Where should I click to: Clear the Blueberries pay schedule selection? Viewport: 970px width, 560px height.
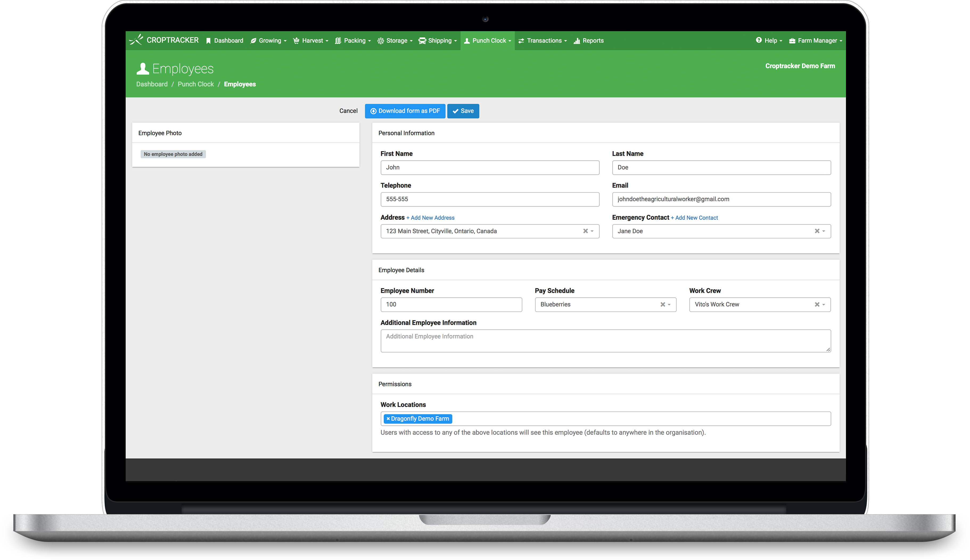[x=663, y=304]
